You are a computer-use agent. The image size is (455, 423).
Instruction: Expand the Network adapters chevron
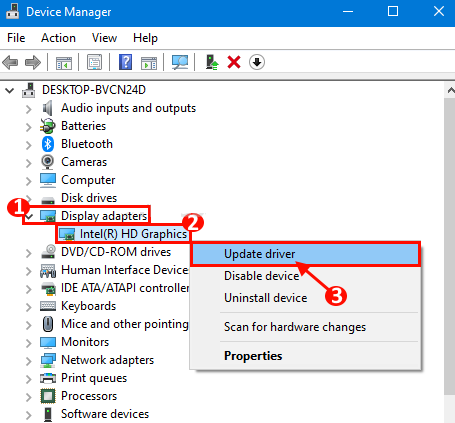tap(29, 361)
